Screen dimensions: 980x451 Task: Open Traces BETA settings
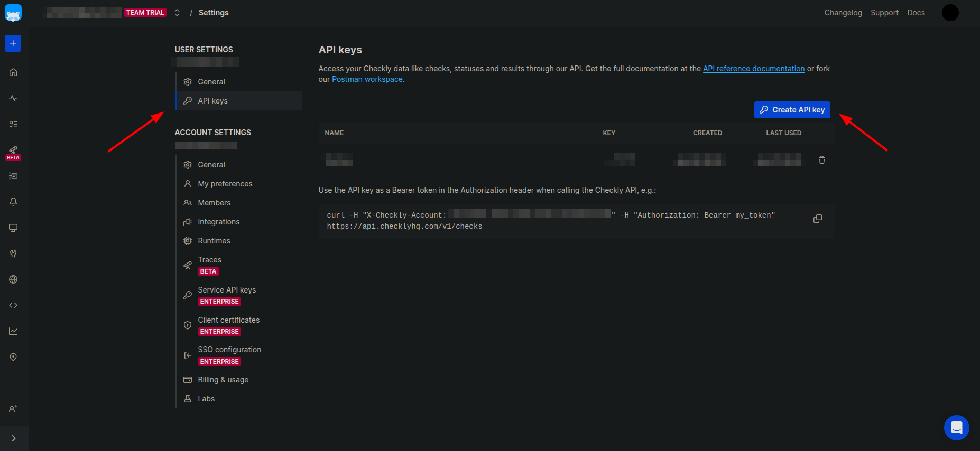click(239, 265)
